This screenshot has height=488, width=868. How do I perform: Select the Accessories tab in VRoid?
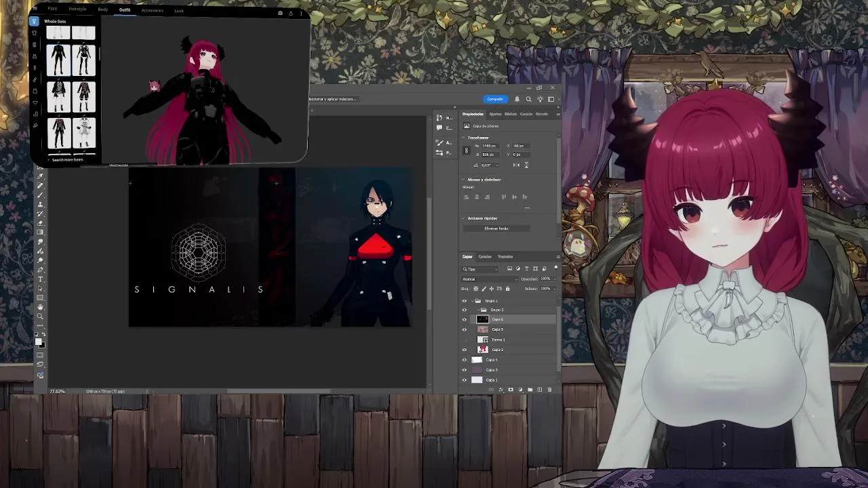tap(153, 10)
